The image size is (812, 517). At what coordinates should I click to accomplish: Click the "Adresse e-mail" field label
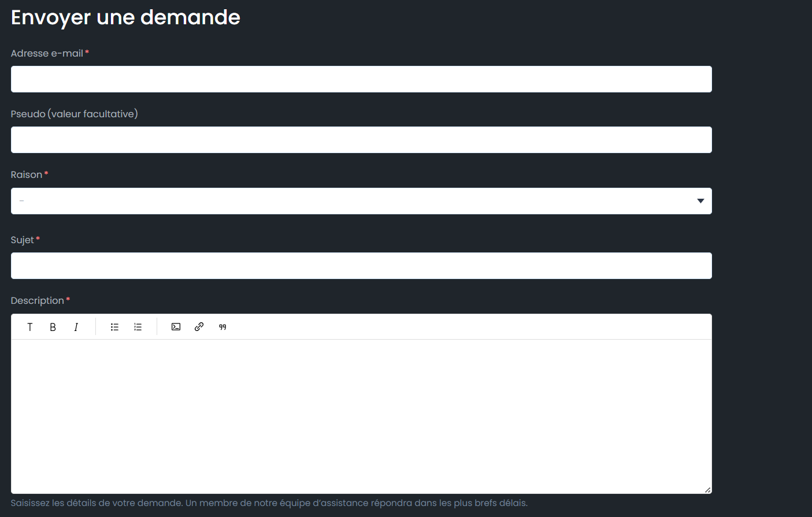point(47,53)
